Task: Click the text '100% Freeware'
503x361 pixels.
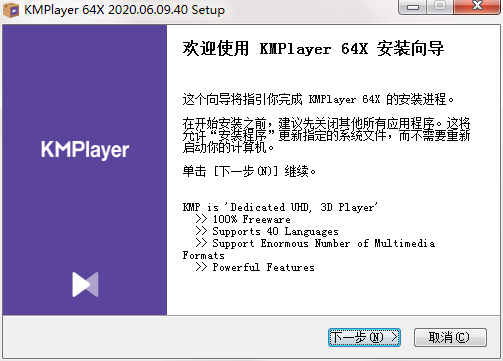Action: point(251,219)
